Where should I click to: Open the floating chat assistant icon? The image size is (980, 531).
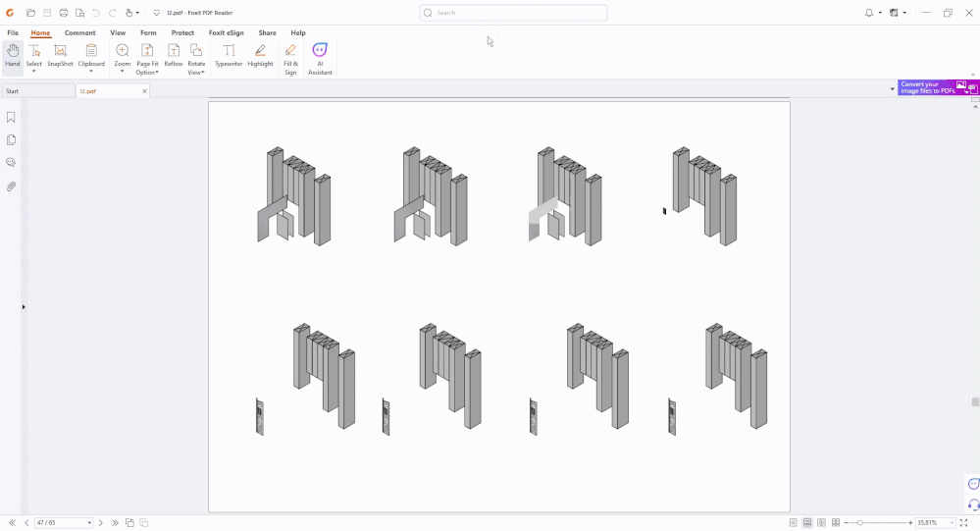tap(973, 484)
